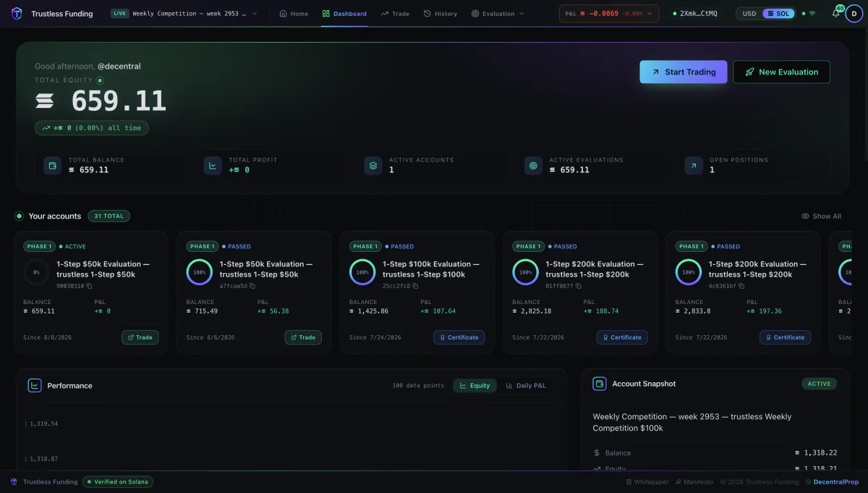
Task: Open the Manifesto link
Action: tap(694, 481)
